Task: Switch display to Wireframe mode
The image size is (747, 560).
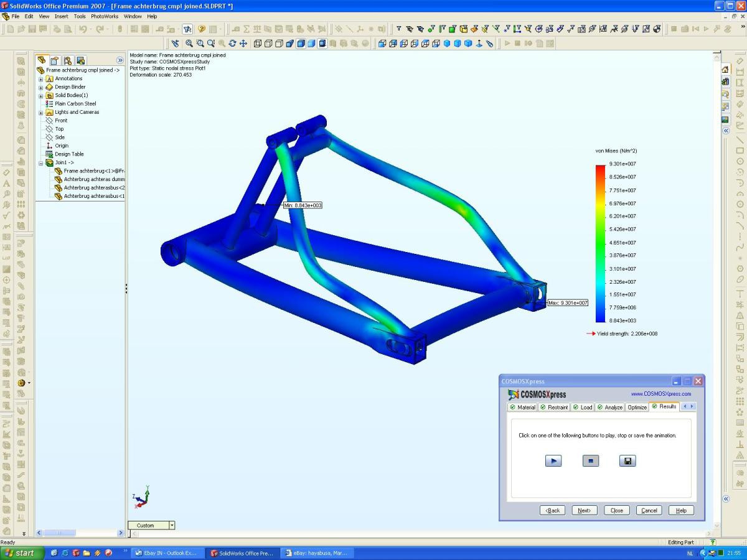Action: 258,44
